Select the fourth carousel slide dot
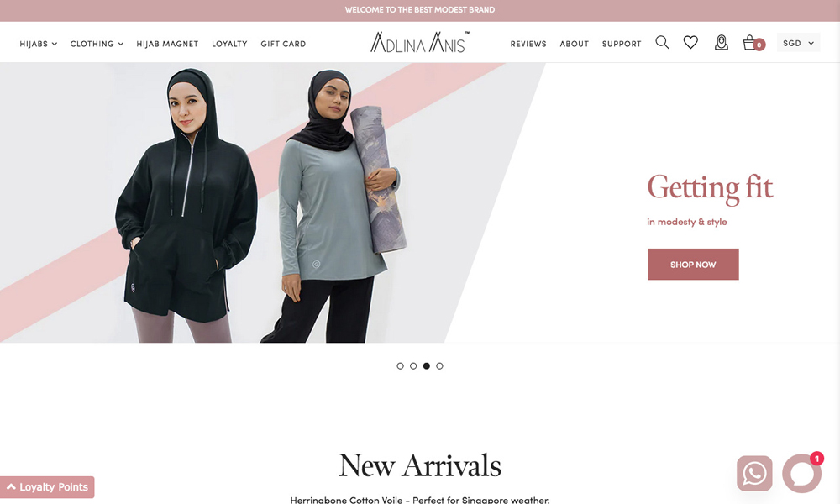The height and width of the screenshot is (504, 840). [439, 365]
